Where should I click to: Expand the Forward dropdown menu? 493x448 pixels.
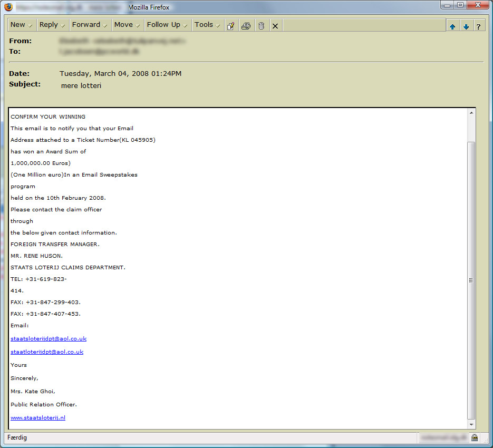pyautogui.click(x=90, y=25)
